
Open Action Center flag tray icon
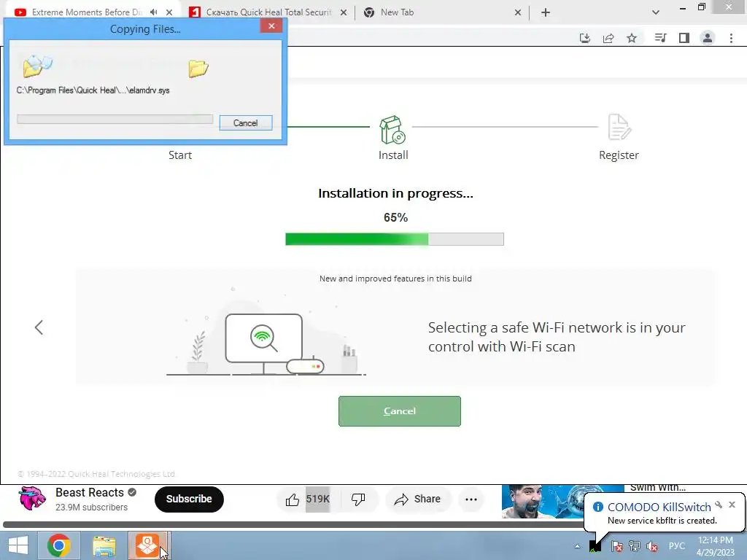pyautogui.click(x=617, y=546)
